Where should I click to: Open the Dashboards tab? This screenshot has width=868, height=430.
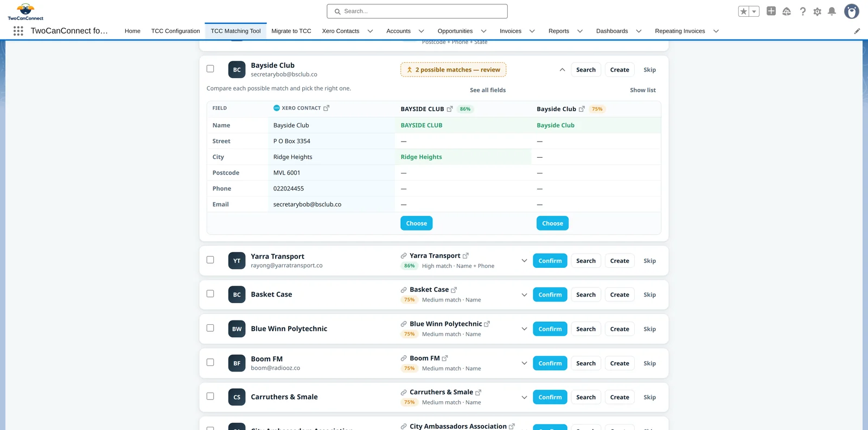tap(612, 31)
